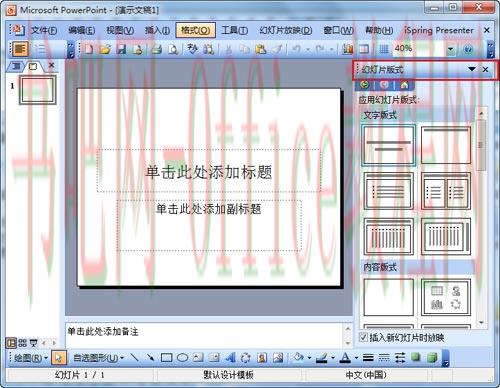Switch to the Outline tab in left pane

[16, 66]
